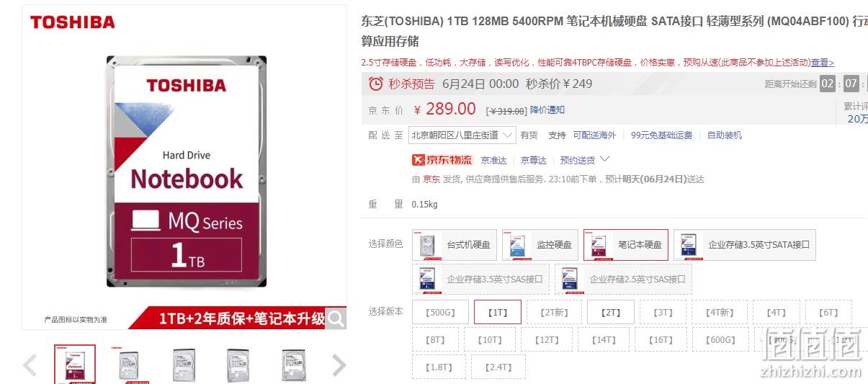Choose the 企业存储3.5英寸SATA接口 option
Image resolution: width=868 pixels, height=384 pixels.
point(745,245)
